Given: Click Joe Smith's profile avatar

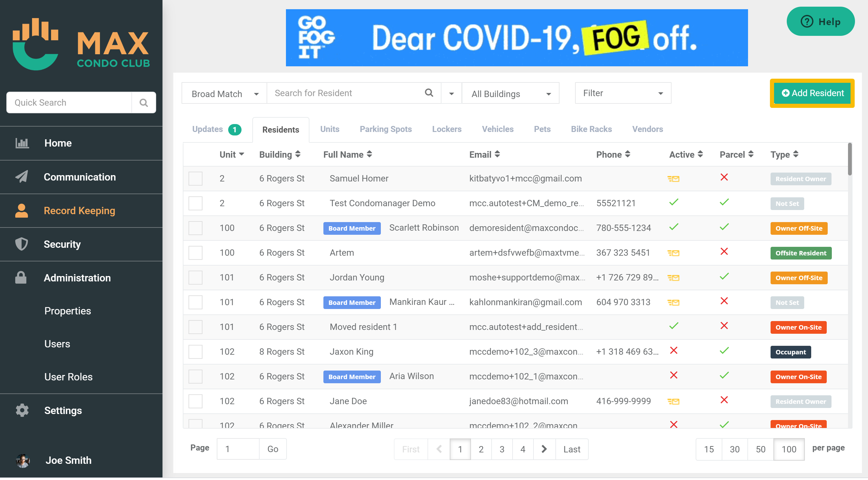Looking at the screenshot, I should (23, 461).
